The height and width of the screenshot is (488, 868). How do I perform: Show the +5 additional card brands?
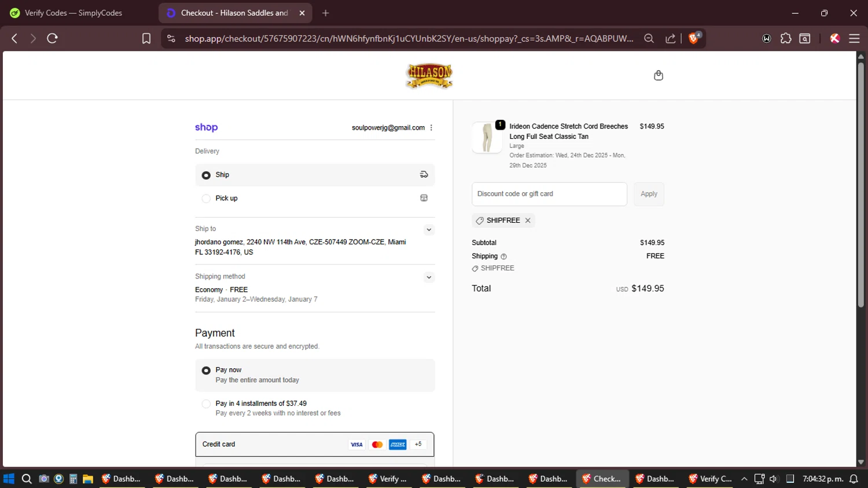(x=418, y=445)
